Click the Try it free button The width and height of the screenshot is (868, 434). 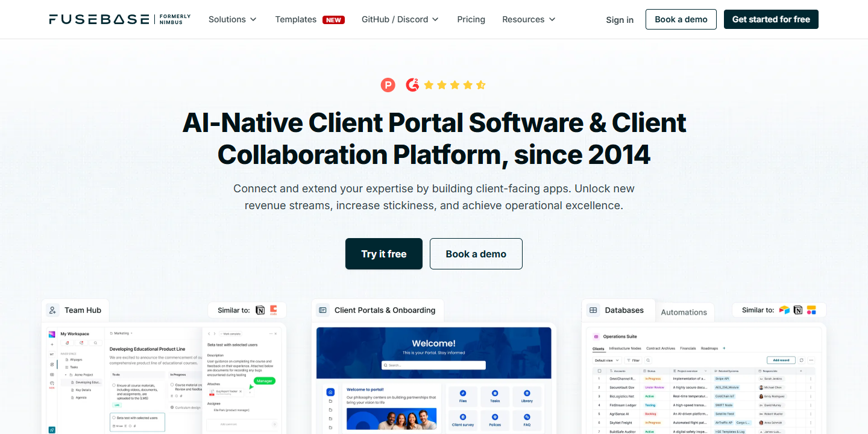[384, 254]
